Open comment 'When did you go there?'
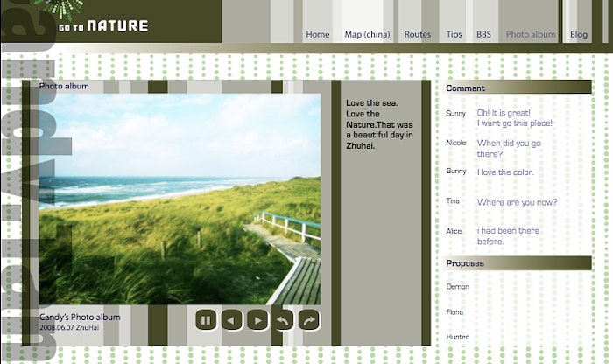 [x=509, y=149]
